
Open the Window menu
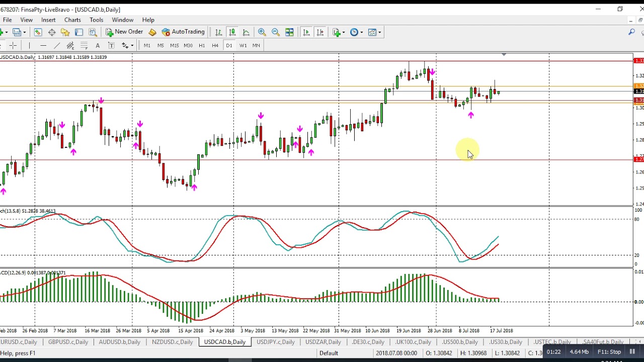122,20
